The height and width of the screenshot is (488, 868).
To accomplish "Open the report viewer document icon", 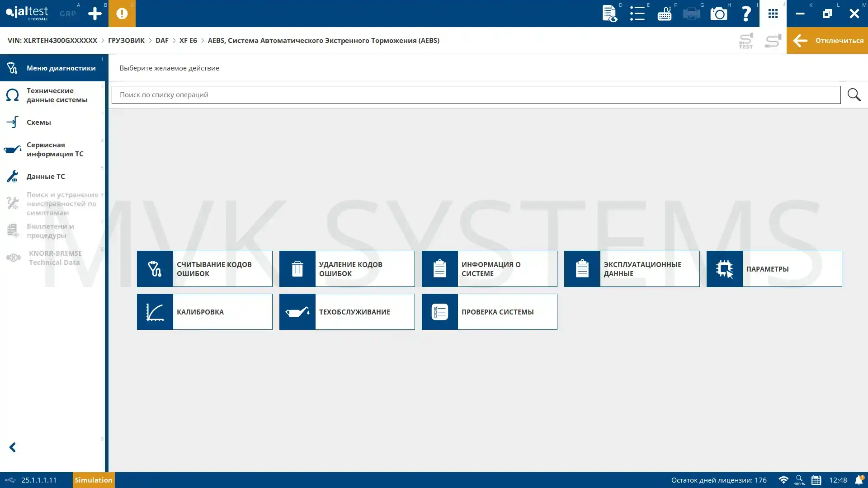I will click(610, 14).
